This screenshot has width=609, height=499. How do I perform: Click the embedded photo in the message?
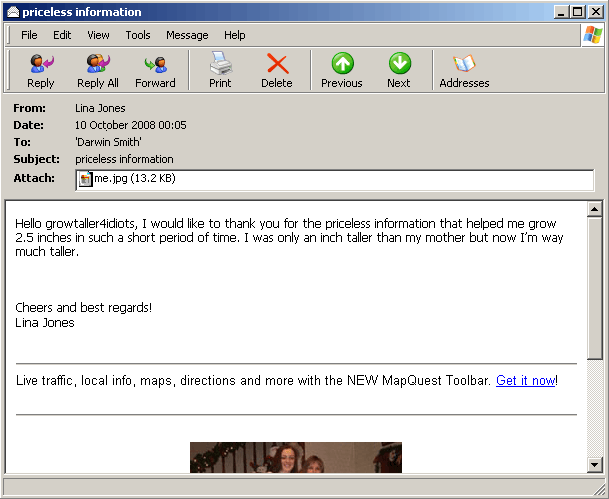[295, 457]
